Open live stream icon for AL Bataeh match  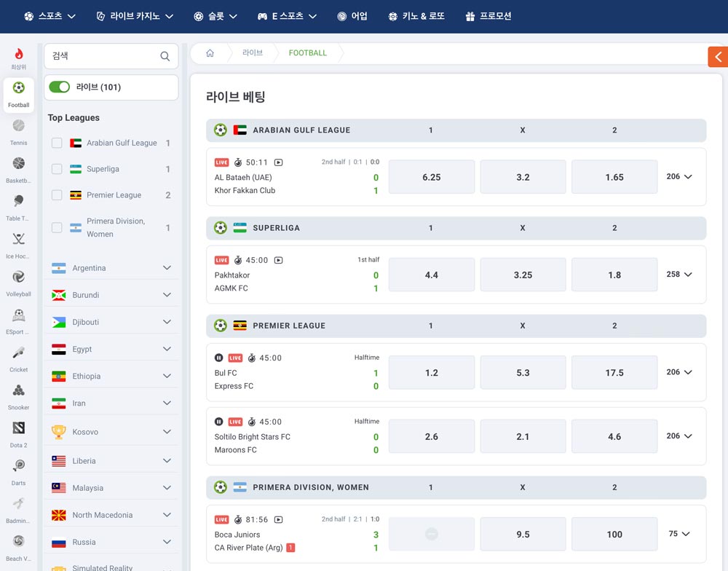point(278,162)
